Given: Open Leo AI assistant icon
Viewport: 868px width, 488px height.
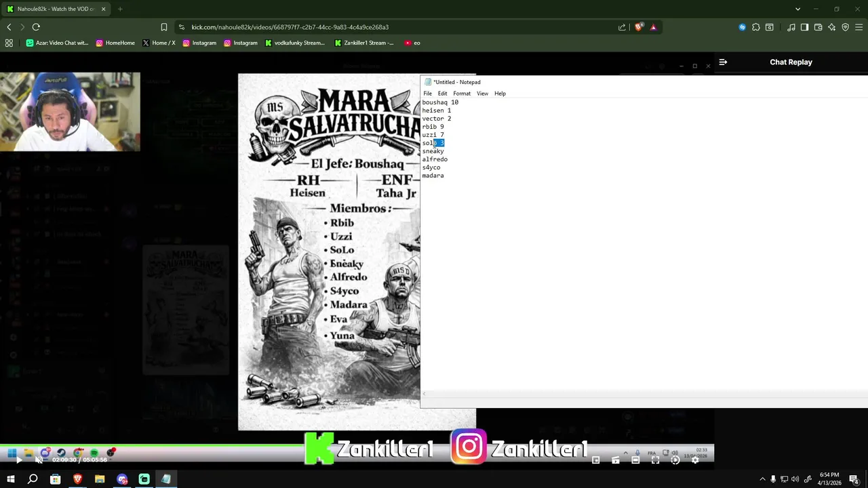Looking at the screenshot, I should pyautogui.click(x=832, y=27).
